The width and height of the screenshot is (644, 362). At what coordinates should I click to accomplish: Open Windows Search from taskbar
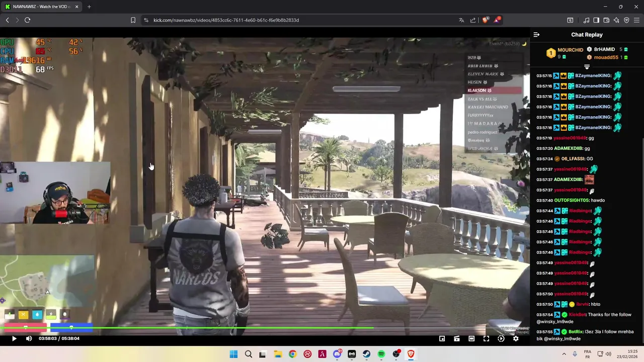click(248, 354)
